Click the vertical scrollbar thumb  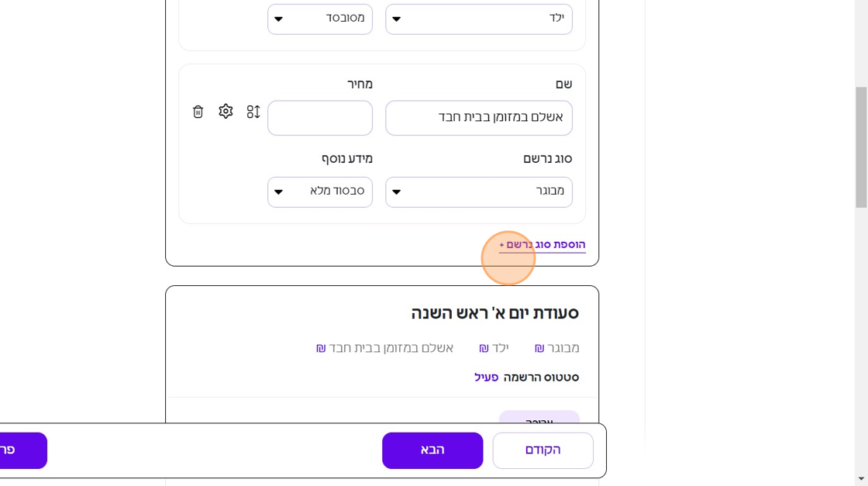861,147
